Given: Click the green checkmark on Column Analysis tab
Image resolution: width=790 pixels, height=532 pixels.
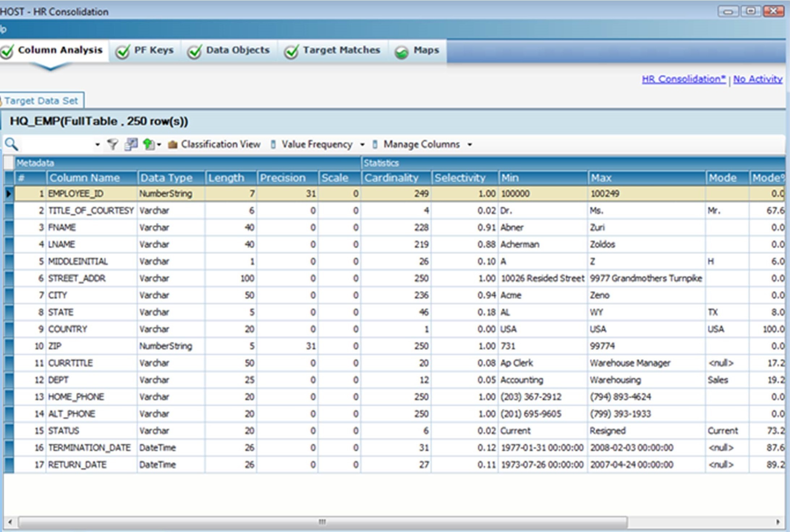Looking at the screenshot, I should (x=7, y=51).
